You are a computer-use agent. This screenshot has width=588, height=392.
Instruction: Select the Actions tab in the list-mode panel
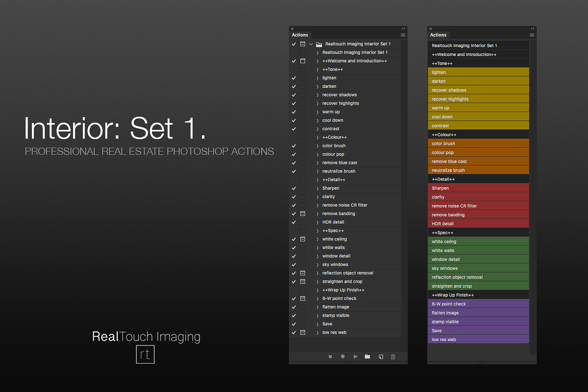click(x=300, y=35)
